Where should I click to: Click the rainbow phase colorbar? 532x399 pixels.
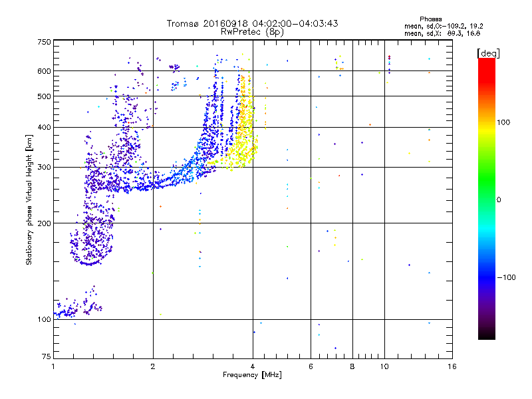(x=487, y=198)
